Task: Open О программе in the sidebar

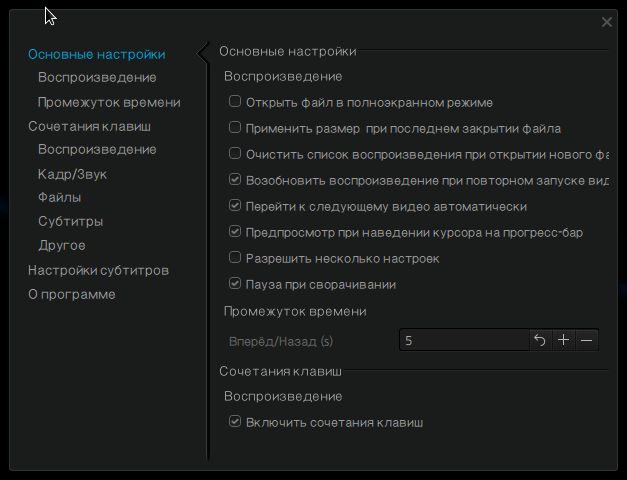Action: 72,294
